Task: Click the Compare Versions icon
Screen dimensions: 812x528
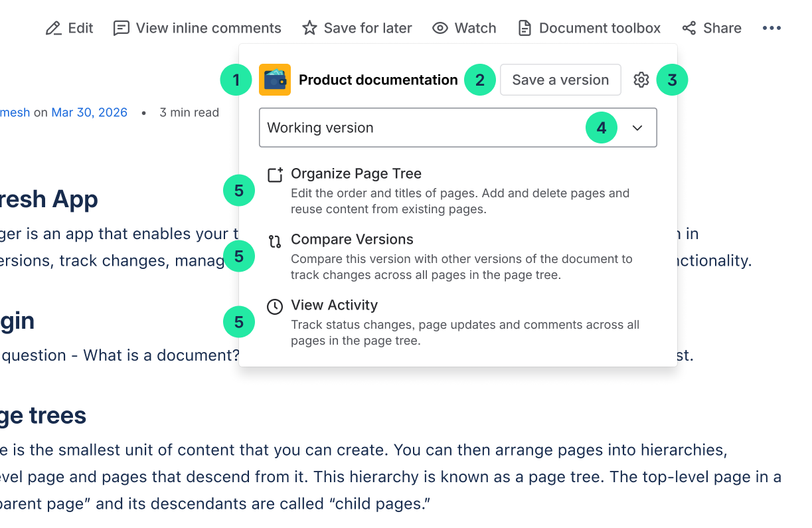Action: pos(275,240)
